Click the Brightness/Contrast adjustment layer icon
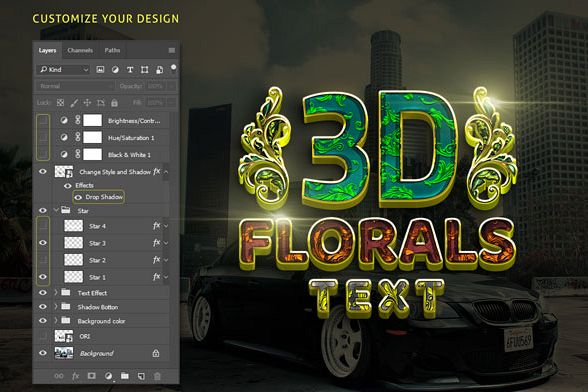The height and width of the screenshot is (392, 588). click(x=64, y=120)
